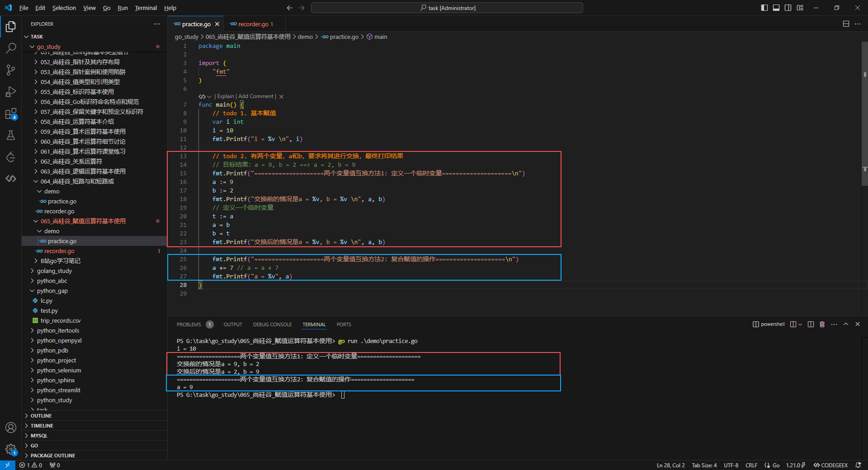868x470 pixels.
Task: Open the Selection menu
Action: [64, 8]
